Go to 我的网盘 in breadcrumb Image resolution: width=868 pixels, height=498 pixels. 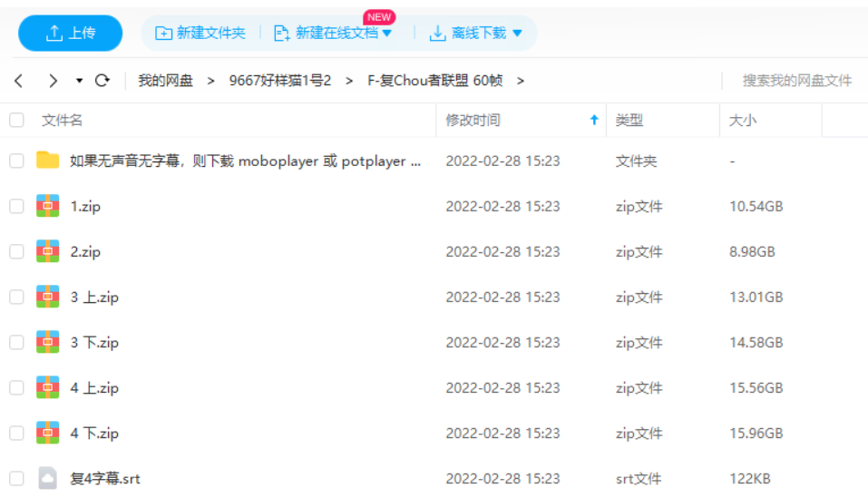[165, 81]
